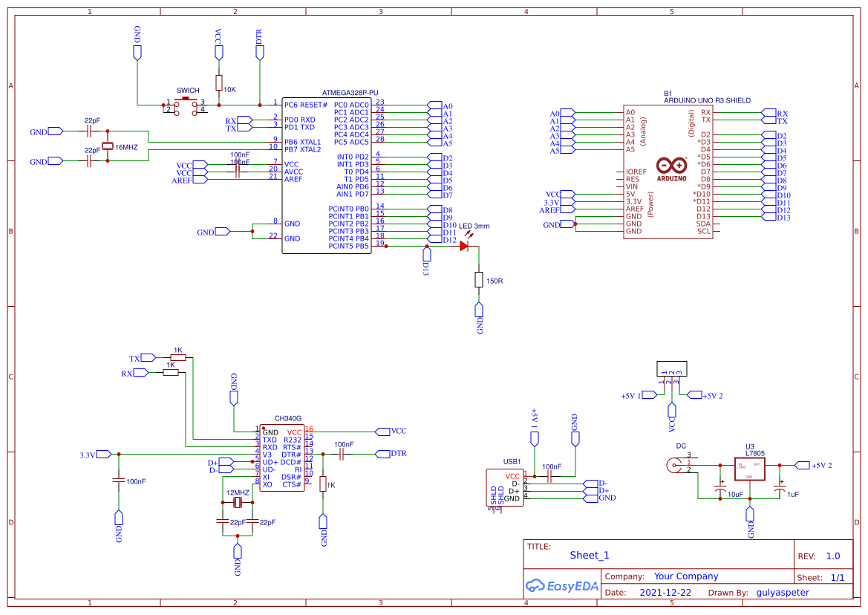Select the LED 3mm diode symbol
This screenshot has width=868, height=615.
[x=464, y=245]
